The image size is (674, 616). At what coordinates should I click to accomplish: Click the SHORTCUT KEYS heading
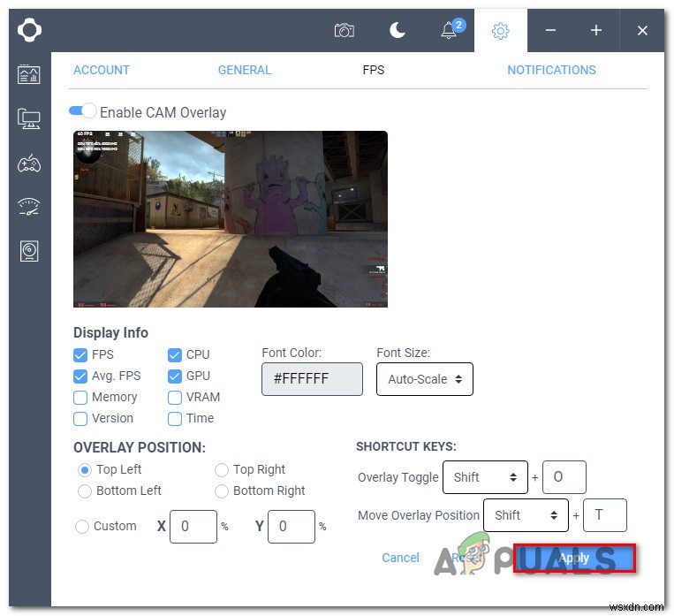[405, 446]
